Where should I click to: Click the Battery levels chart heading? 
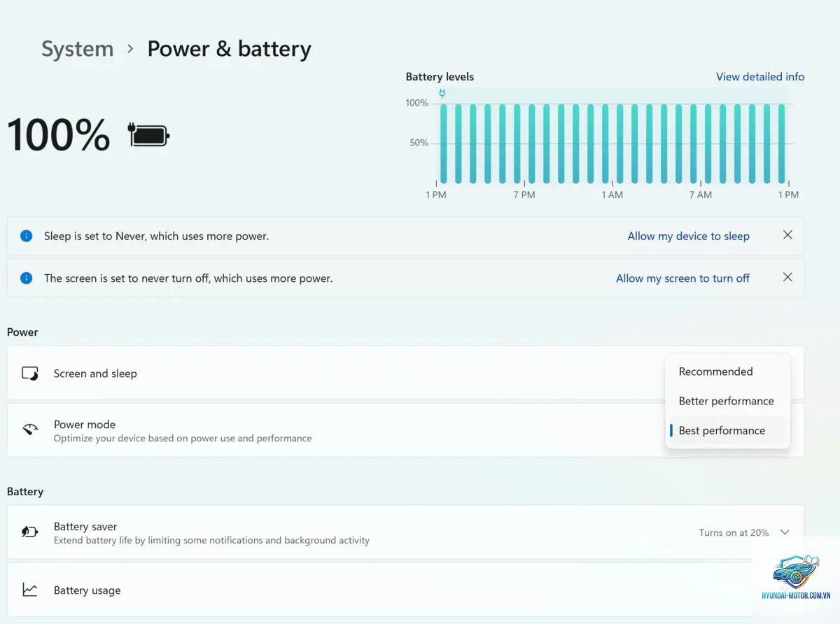[x=440, y=77]
